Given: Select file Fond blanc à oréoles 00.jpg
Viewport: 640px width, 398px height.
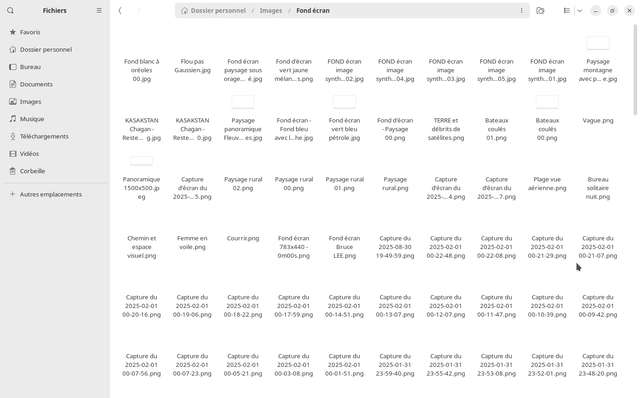Looking at the screenshot, I should (x=142, y=70).
